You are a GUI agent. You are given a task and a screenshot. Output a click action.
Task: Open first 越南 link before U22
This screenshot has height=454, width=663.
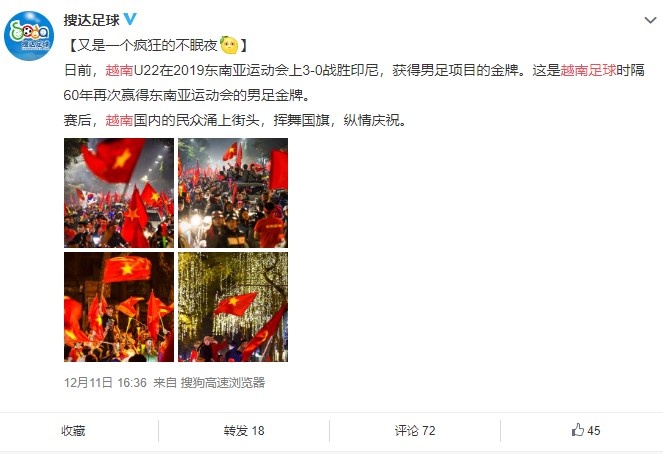pyautogui.click(x=119, y=70)
